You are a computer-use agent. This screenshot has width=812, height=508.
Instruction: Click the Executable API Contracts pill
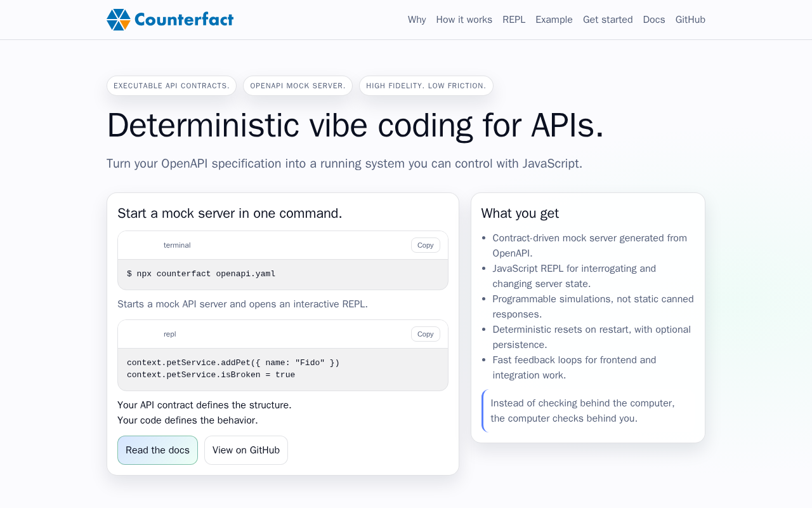pyautogui.click(x=171, y=86)
